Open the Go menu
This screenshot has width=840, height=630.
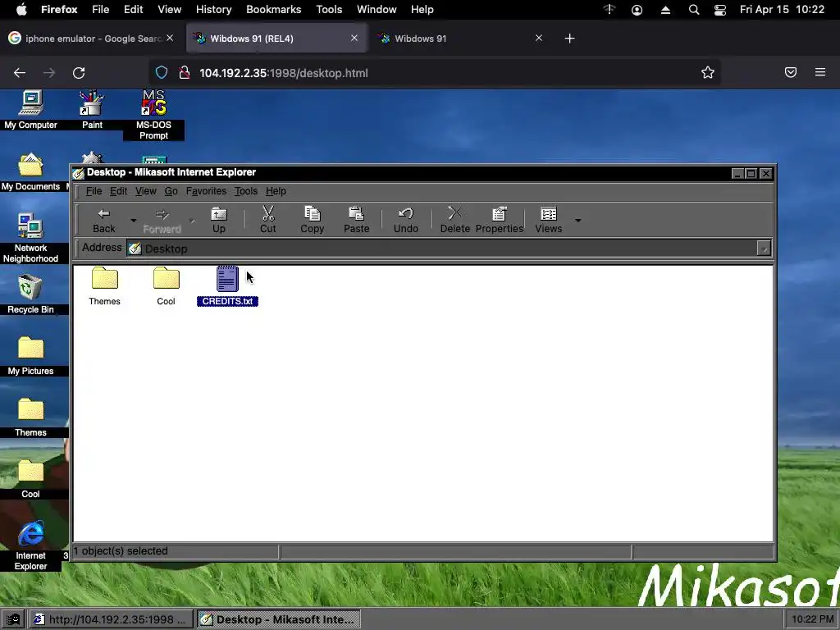click(171, 191)
